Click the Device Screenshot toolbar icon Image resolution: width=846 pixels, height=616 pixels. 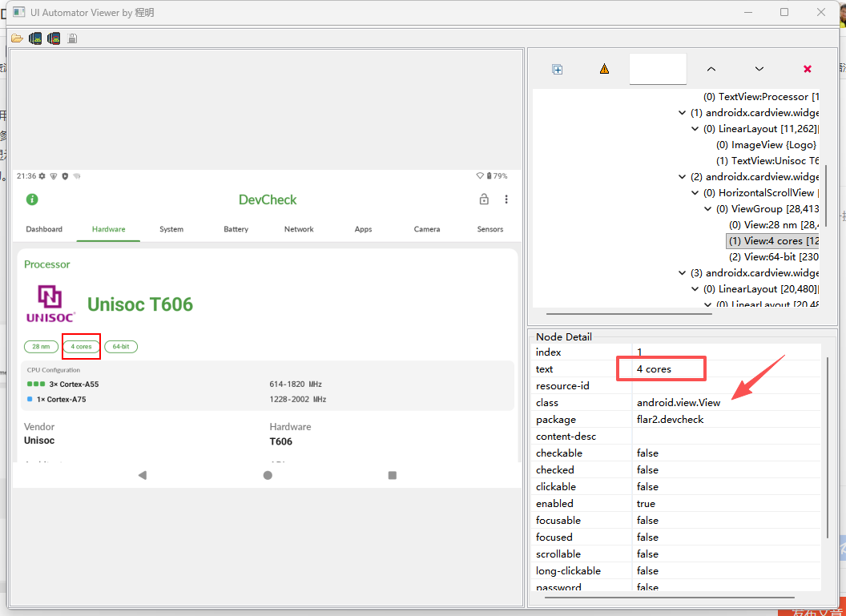pyautogui.click(x=35, y=38)
